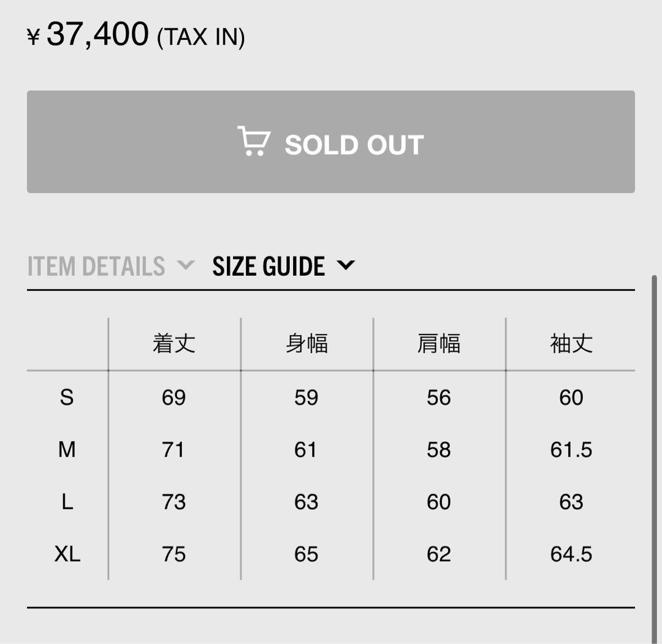Click the 袖丈 column header
This screenshot has width=662, height=644.
tap(571, 344)
